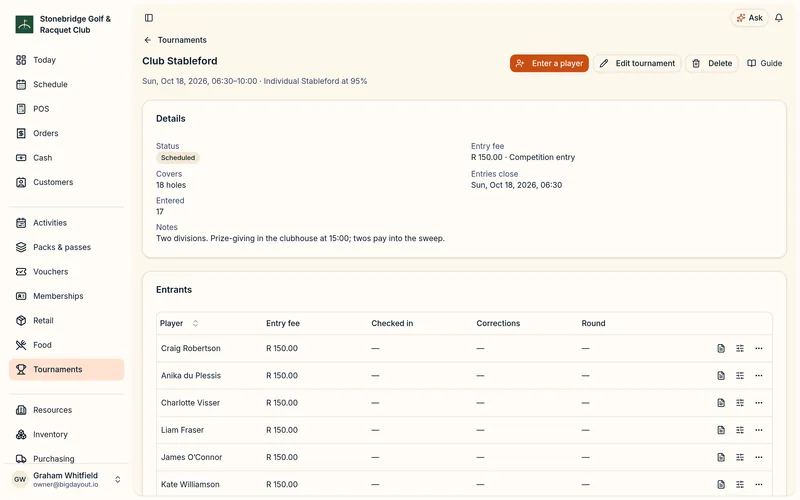The width and height of the screenshot is (800, 500).
Task: Open more options for Anika du Plessis
Action: pyautogui.click(x=759, y=376)
